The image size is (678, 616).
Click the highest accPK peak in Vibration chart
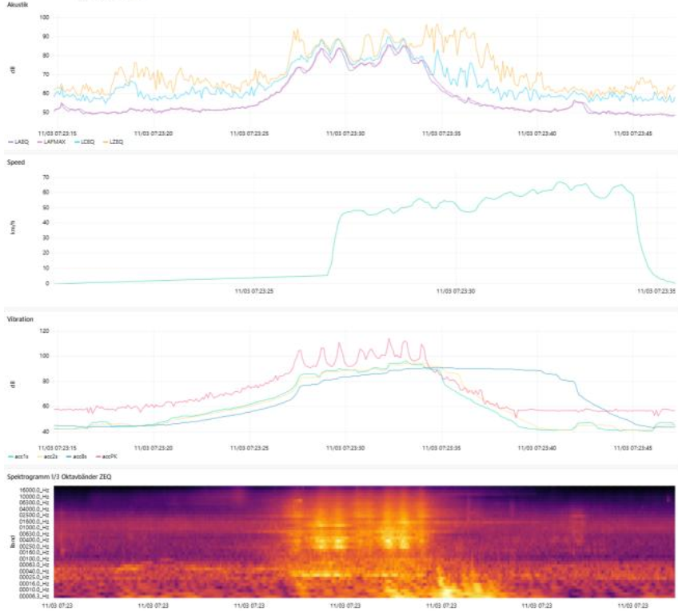click(389, 339)
